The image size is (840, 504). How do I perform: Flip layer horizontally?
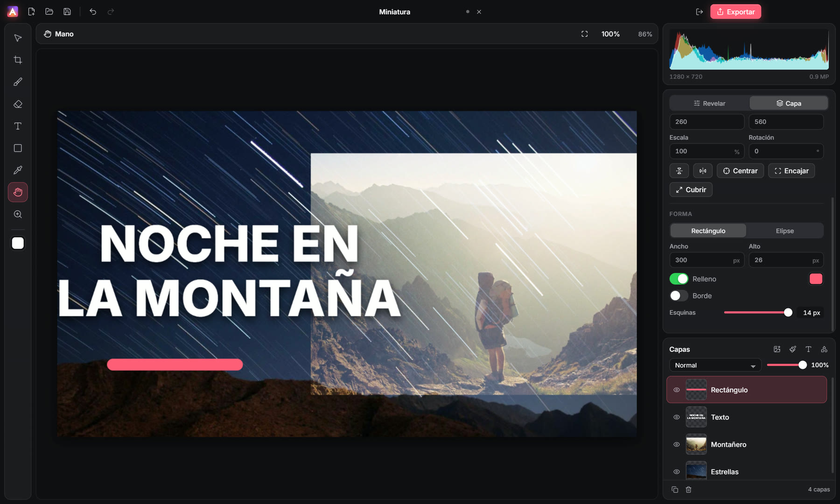[x=703, y=171]
